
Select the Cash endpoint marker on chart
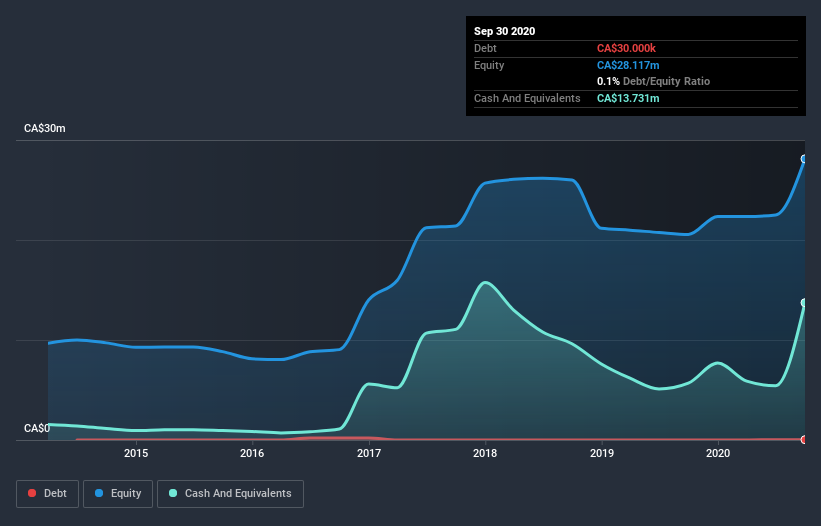tap(804, 303)
